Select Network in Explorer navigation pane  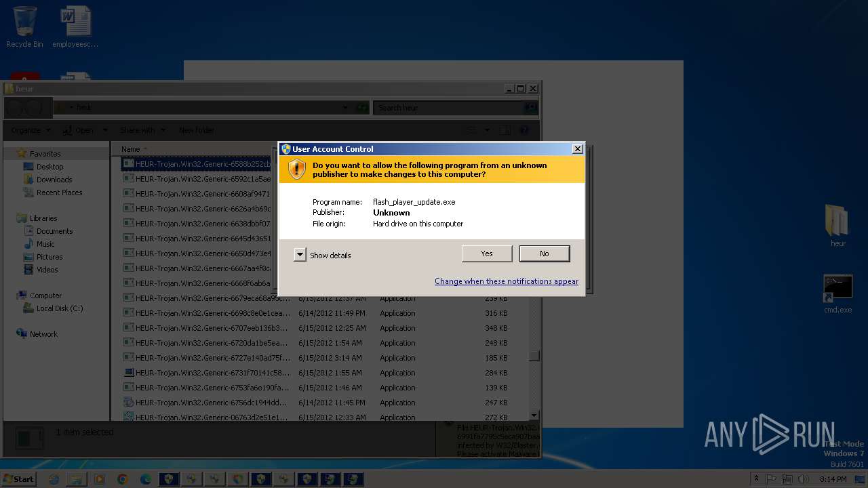(43, 334)
